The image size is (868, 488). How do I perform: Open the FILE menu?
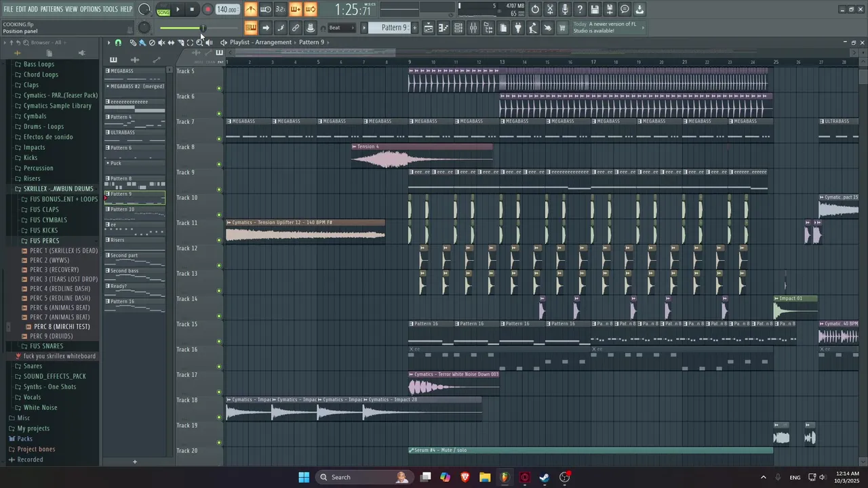pyautogui.click(x=8, y=9)
